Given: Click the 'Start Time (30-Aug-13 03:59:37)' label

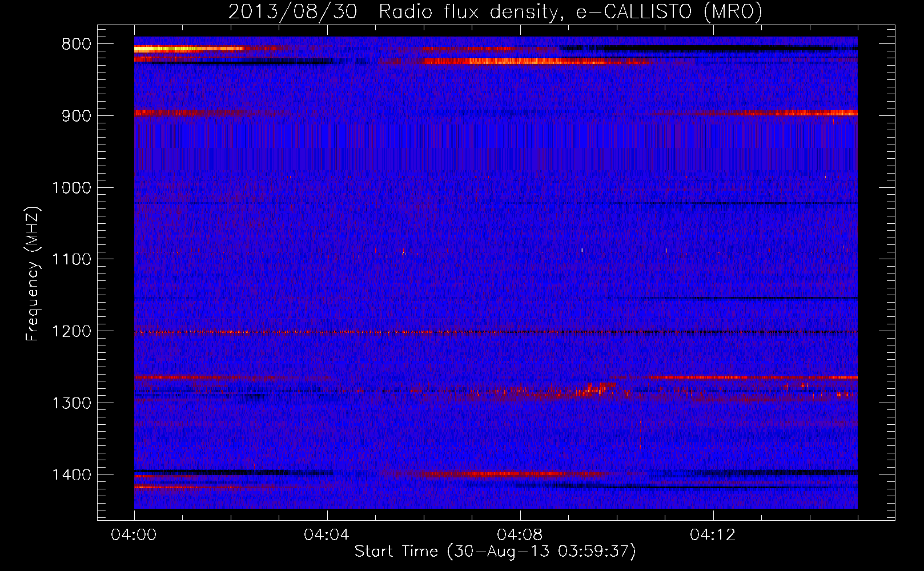Looking at the screenshot, I should click(495, 552).
